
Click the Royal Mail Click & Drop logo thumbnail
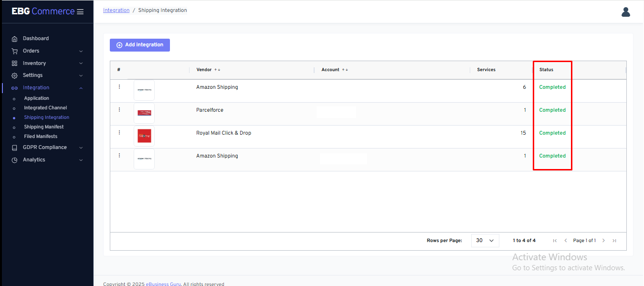[x=144, y=136]
